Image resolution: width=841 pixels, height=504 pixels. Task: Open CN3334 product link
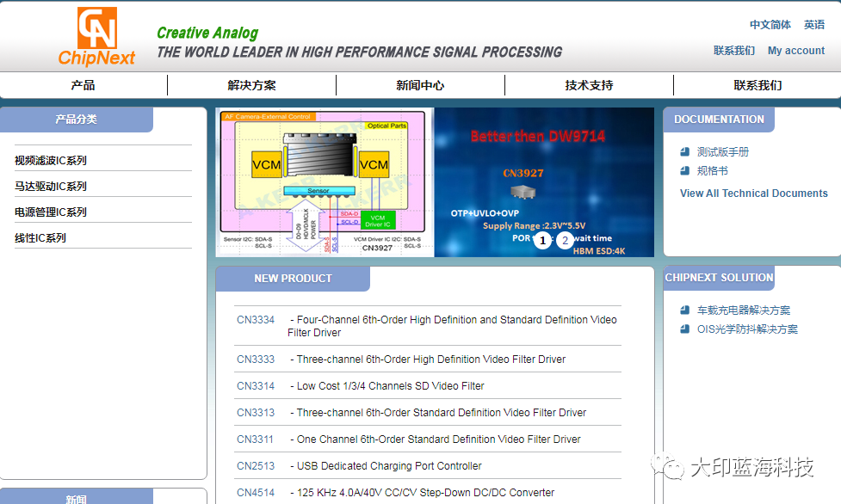[256, 320]
